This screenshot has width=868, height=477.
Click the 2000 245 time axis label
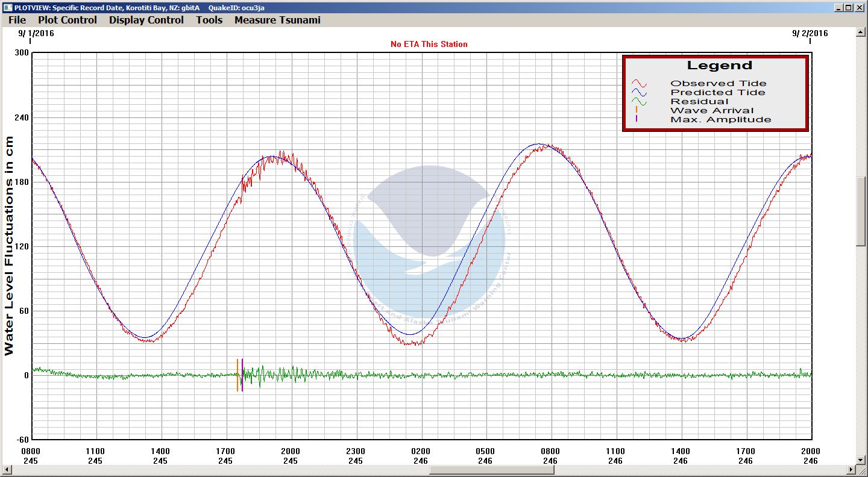pyautogui.click(x=291, y=456)
